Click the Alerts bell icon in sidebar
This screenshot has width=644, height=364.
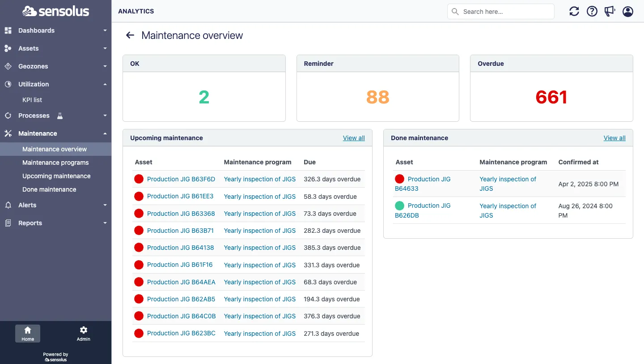click(x=8, y=205)
